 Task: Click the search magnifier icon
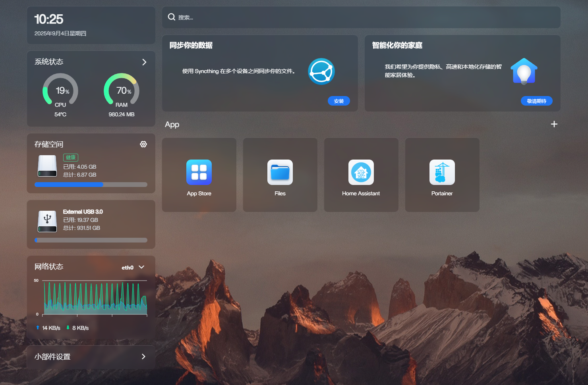pos(172,17)
